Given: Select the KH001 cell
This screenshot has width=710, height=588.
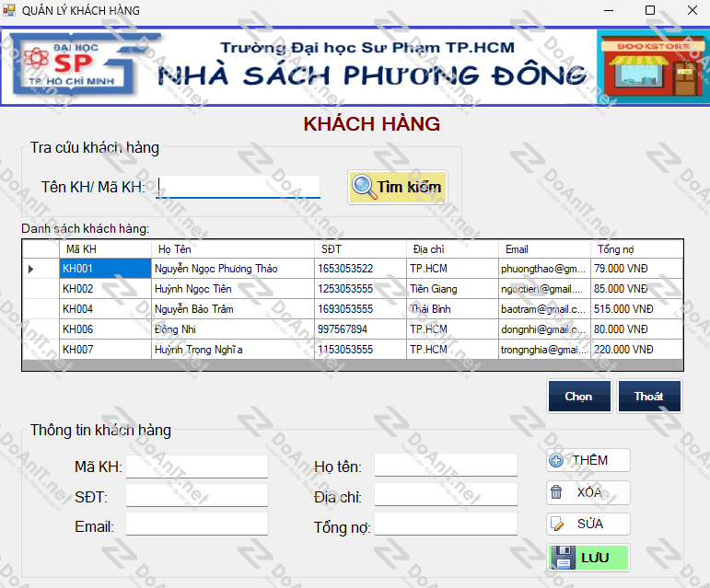Looking at the screenshot, I should (x=105, y=269).
